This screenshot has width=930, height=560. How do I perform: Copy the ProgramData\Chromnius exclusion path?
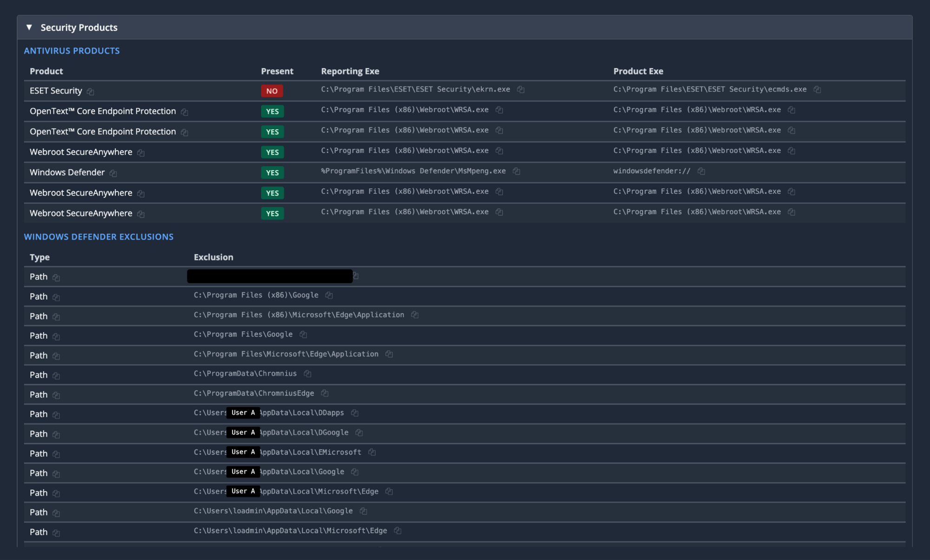(x=307, y=374)
